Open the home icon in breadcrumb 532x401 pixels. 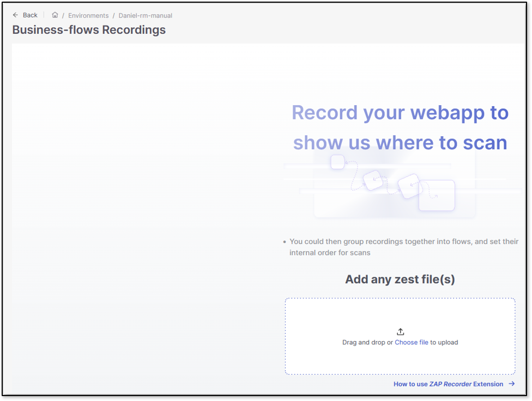pos(55,15)
